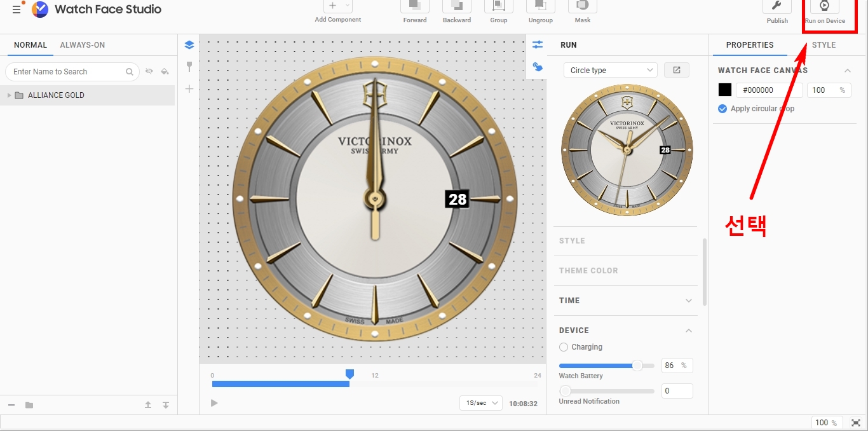Click the move layer up icon
The image size is (868, 431).
148,405
